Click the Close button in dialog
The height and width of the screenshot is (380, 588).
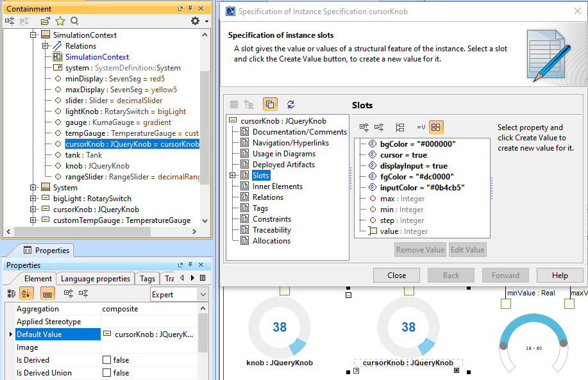(x=396, y=276)
